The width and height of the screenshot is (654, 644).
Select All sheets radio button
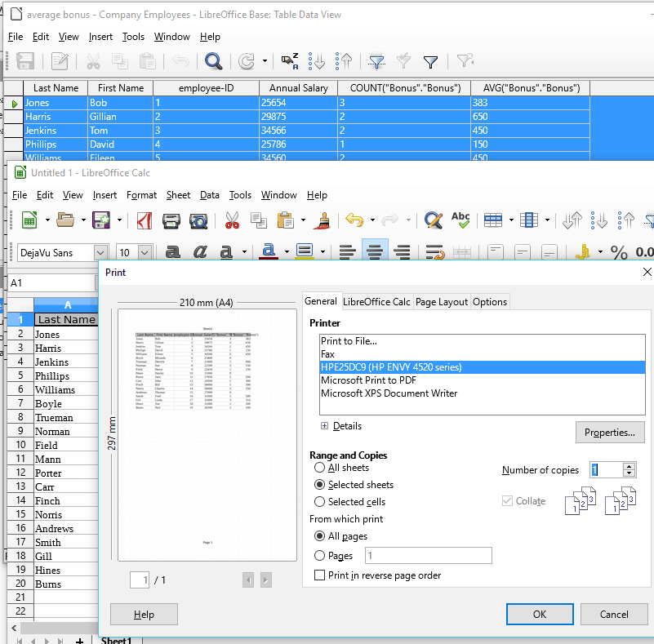(x=319, y=467)
